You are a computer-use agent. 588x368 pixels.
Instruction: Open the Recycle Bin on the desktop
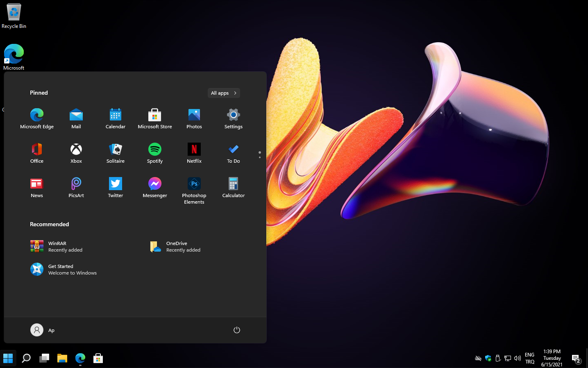pos(14,16)
